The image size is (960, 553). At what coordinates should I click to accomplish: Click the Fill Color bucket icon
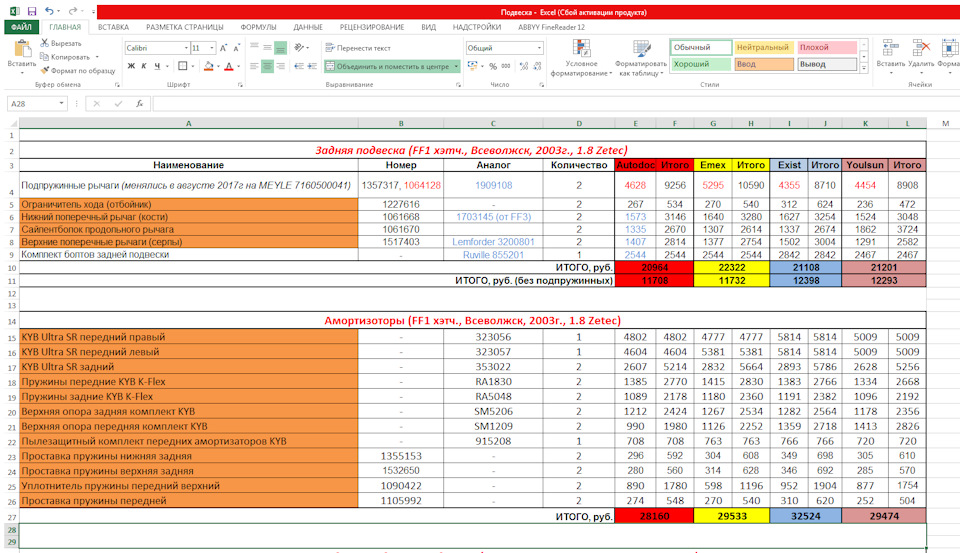[x=208, y=66]
